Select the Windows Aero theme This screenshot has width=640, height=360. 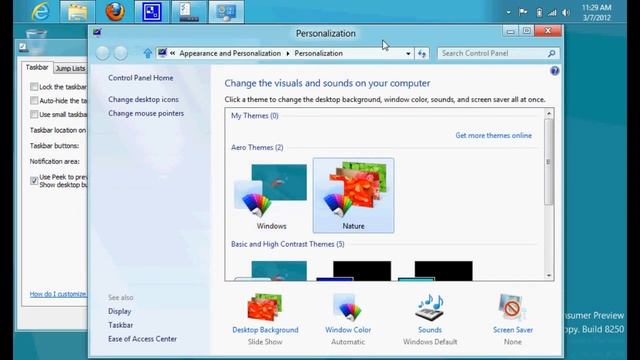(x=271, y=196)
